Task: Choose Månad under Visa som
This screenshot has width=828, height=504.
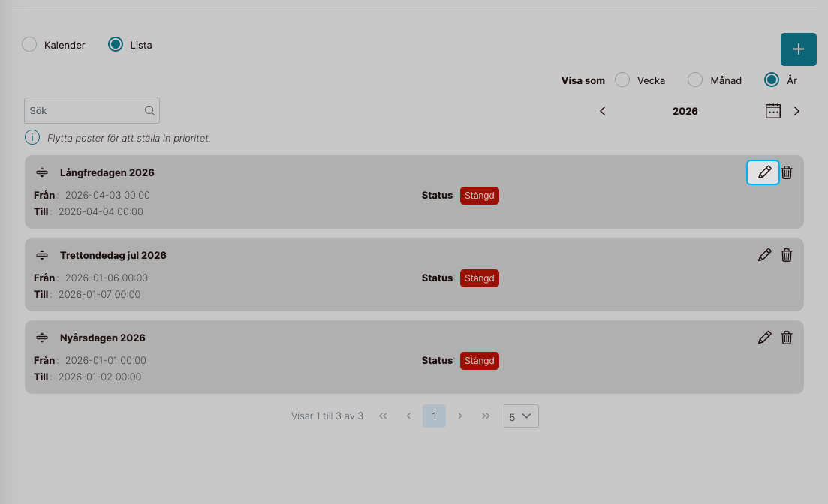Action: coord(695,80)
